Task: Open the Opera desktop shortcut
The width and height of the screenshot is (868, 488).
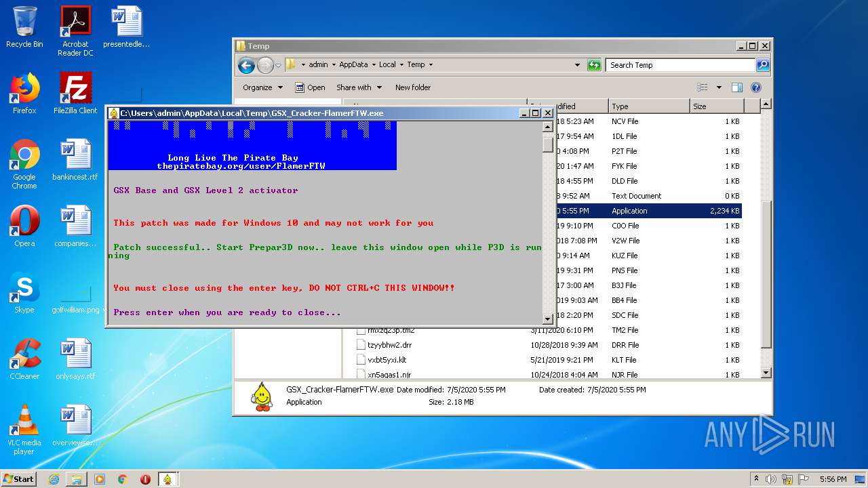Action: [24, 227]
